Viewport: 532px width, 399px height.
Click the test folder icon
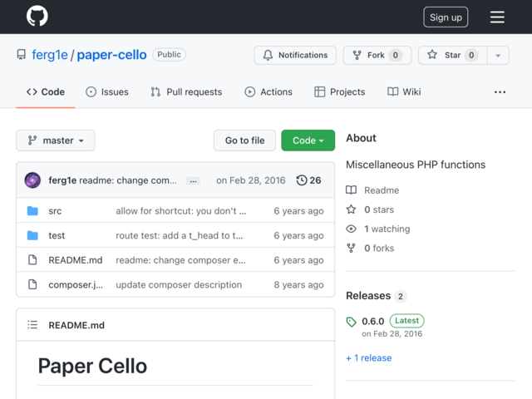point(32,235)
